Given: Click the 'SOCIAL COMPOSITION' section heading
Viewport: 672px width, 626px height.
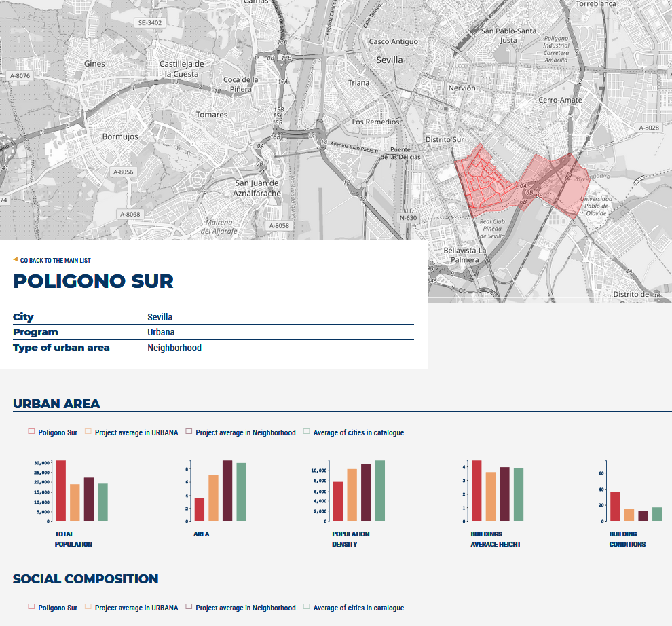Looking at the screenshot, I should [86, 579].
